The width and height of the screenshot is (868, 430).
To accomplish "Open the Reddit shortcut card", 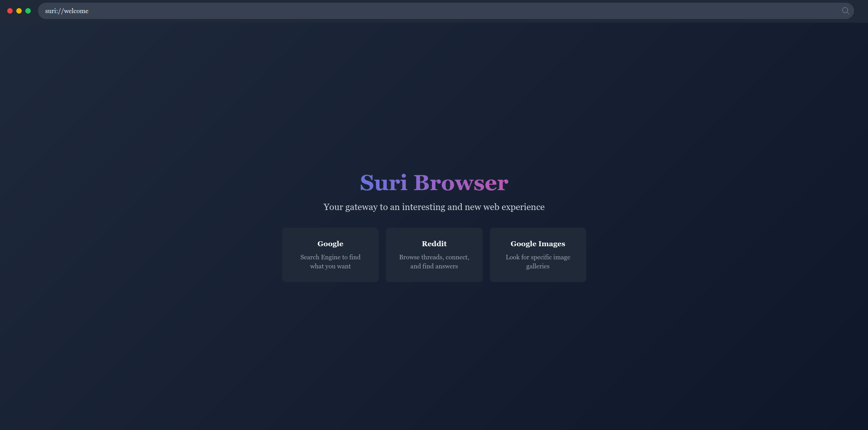I will coord(434,255).
